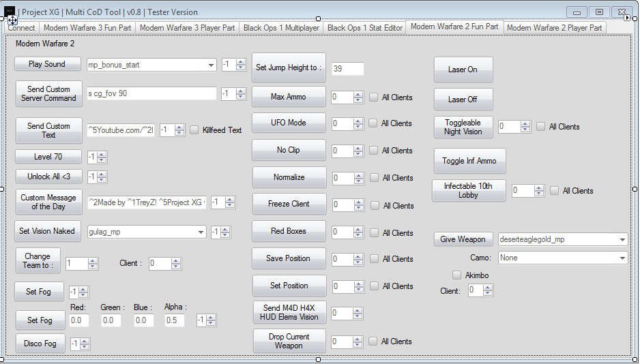Focus the Blue fog value field
640x364 pixels.
tap(144, 320)
